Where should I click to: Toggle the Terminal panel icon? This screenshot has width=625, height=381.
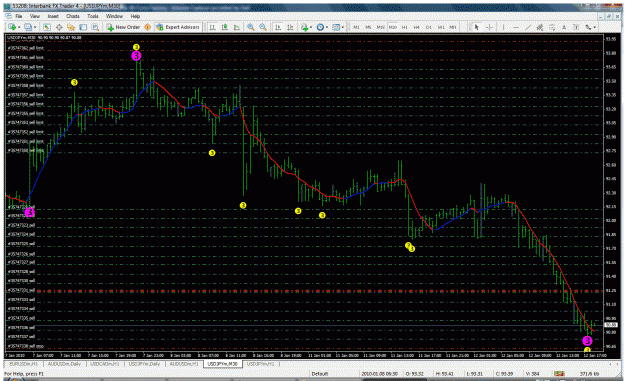83,27
